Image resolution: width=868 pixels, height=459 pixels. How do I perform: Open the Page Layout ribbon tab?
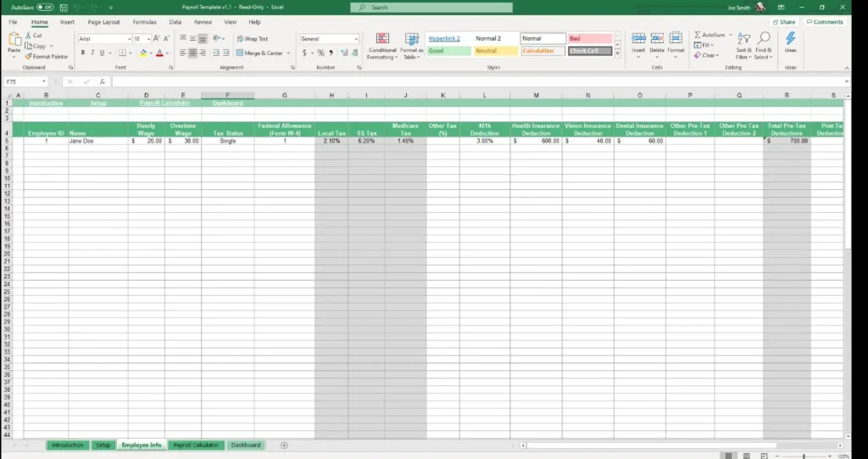tap(103, 22)
